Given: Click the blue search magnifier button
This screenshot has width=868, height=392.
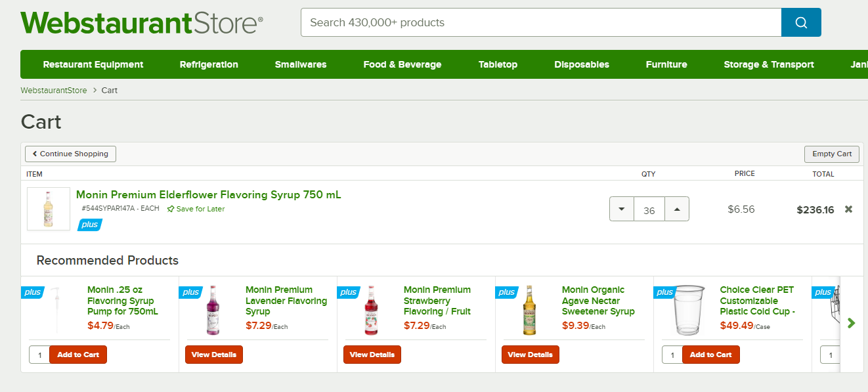Looking at the screenshot, I should pos(801,22).
